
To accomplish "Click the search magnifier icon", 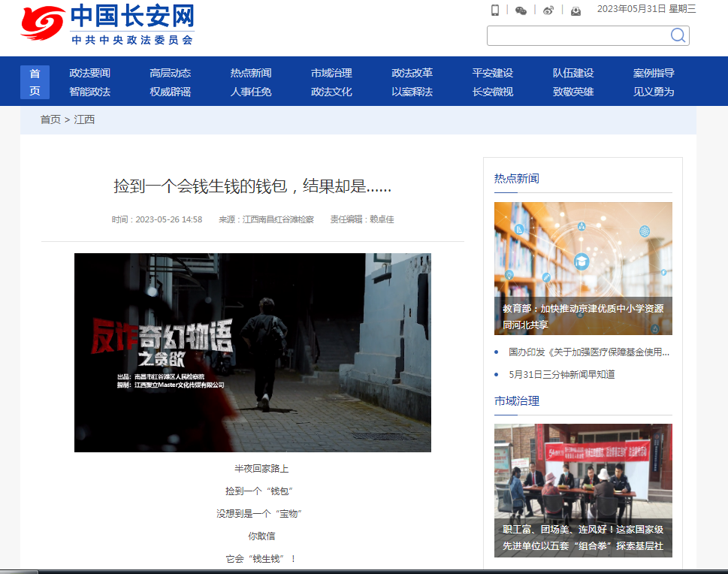I will [678, 35].
